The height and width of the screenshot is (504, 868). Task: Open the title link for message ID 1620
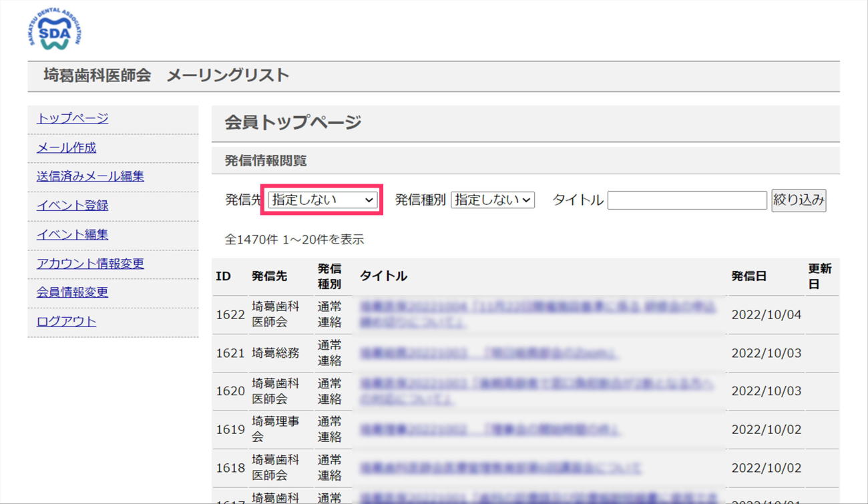point(537,391)
